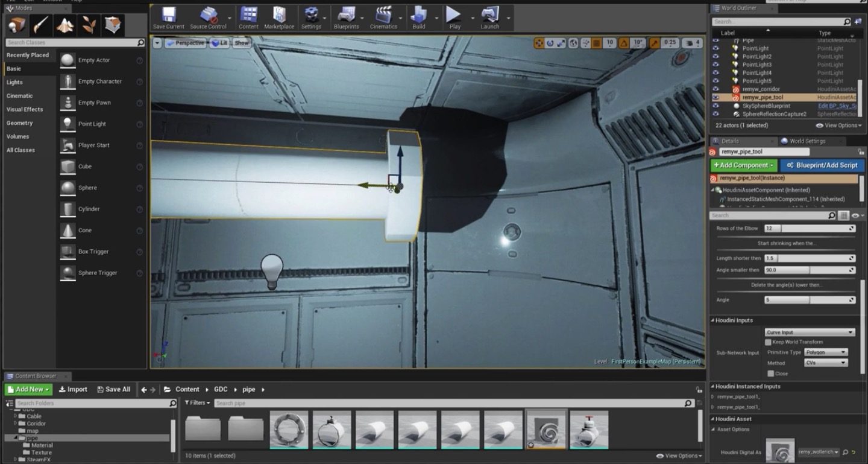
Task: Switch to Geometry Editing mode icon
Action: pyautogui.click(x=112, y=25)
